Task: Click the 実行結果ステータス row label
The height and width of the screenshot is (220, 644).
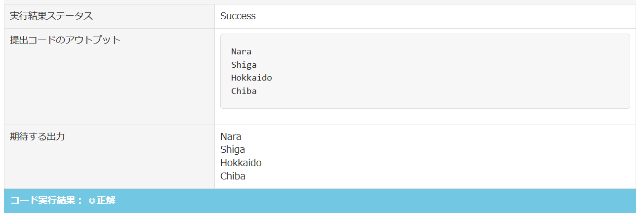Action: point(51,16)
